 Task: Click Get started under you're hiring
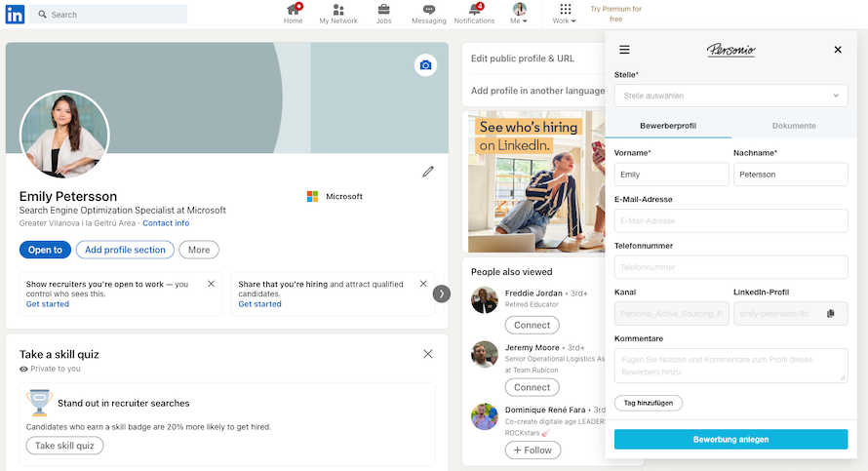pyautogui.click(x=259, y=304)
